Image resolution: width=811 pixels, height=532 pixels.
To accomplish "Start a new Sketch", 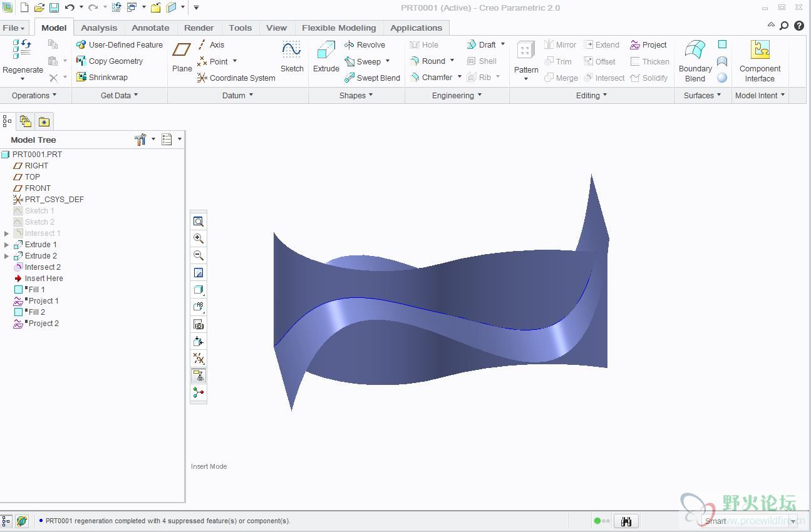I will click(292, 57).
